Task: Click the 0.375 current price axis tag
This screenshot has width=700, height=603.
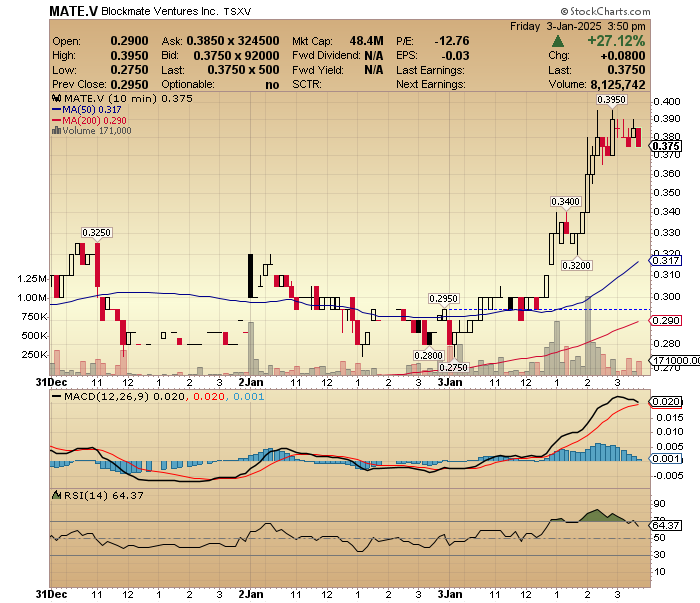Action: [666, 146]
